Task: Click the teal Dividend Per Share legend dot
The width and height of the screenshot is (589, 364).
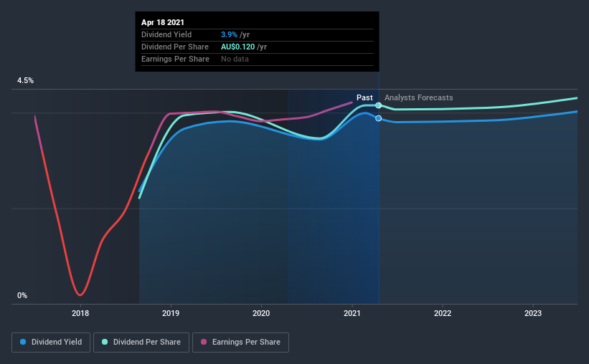Action: tap(105, 342)
